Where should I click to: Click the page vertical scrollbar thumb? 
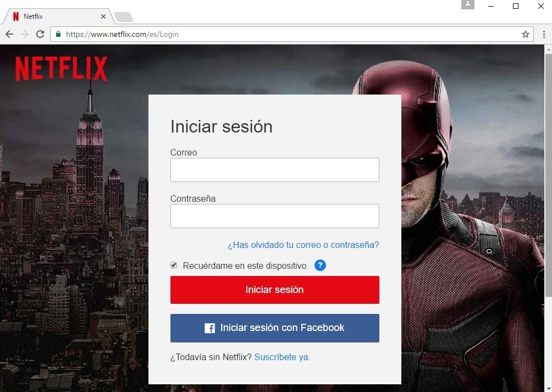(x=548, y=175)
